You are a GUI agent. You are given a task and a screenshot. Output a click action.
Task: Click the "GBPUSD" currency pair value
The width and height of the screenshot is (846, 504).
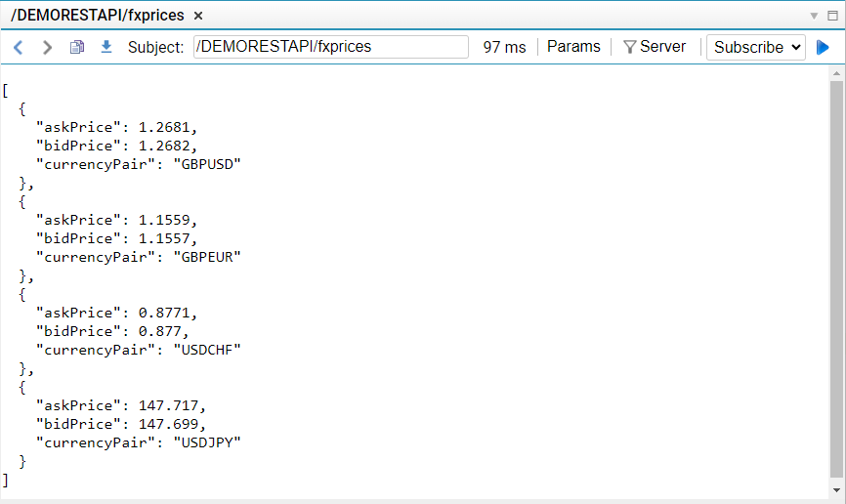(207, 164)
